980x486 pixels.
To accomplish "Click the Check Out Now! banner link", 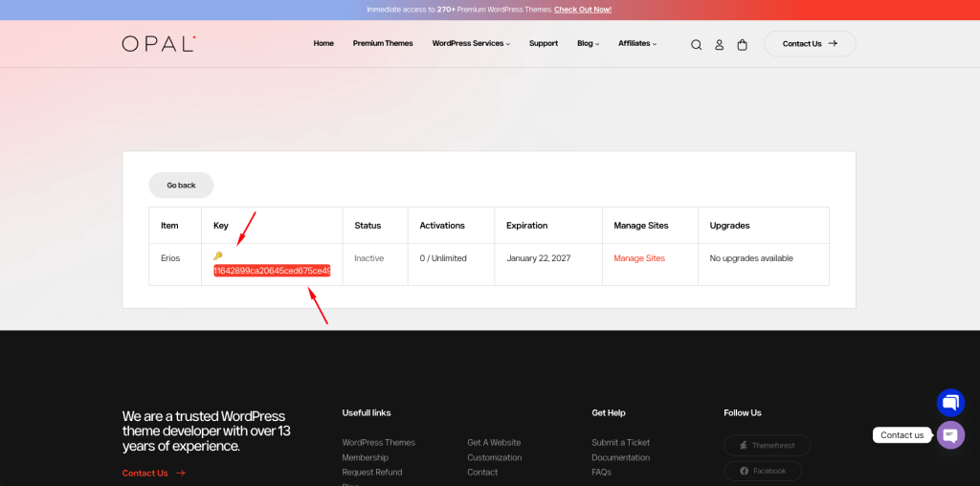I will (583, 10).
